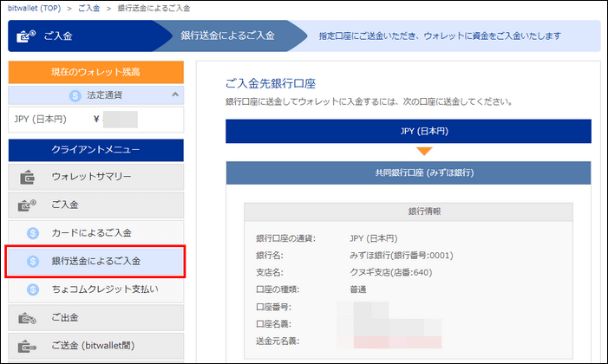Open the ご入金 breadcrumb link

coord(88,8)
